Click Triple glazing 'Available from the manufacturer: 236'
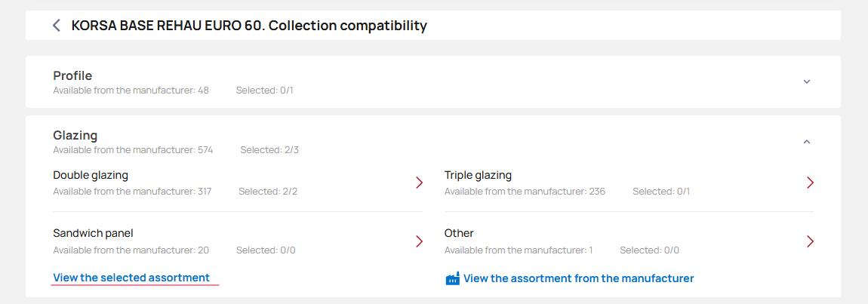This screenshot has height=304, width=868. (x=525, y=192)
